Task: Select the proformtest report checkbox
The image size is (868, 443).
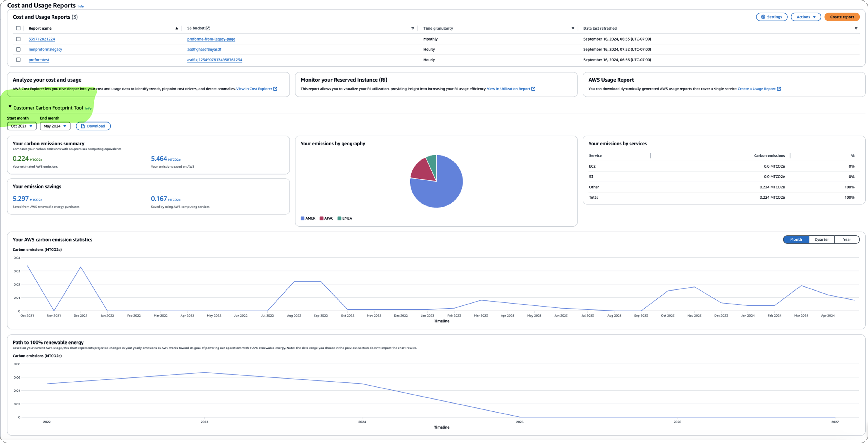Action: click(18, 60)
